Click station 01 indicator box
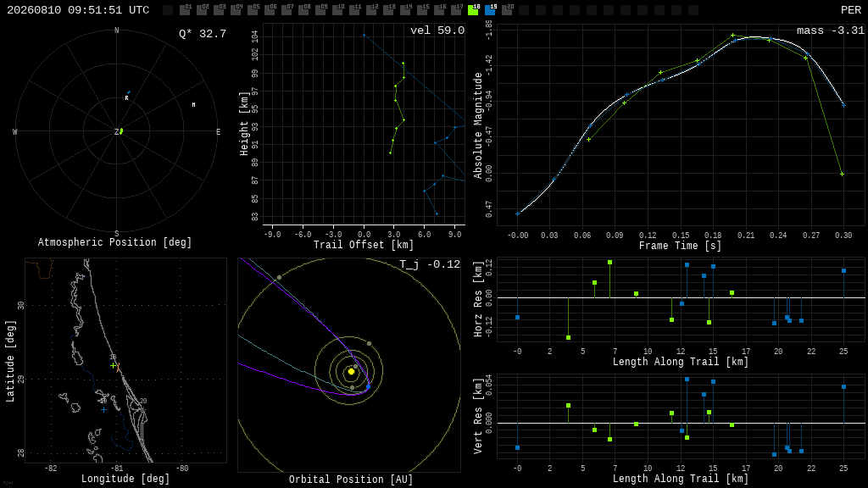The image size is (868, 488). point(185,9)
